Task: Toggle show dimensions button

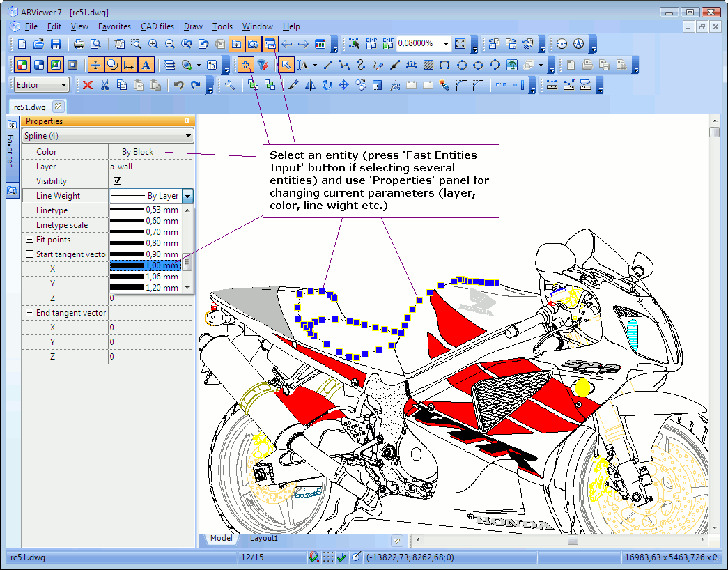Action: pos(129,65)
